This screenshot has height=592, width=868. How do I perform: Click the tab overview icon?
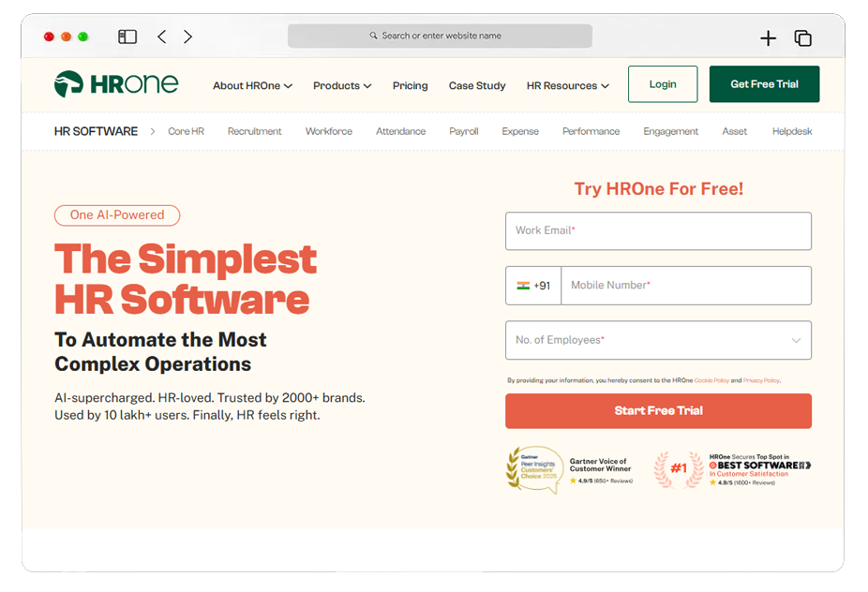801,37
